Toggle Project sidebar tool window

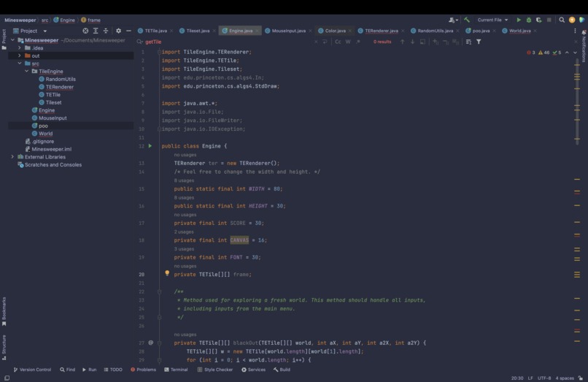[x=4, y=39]
